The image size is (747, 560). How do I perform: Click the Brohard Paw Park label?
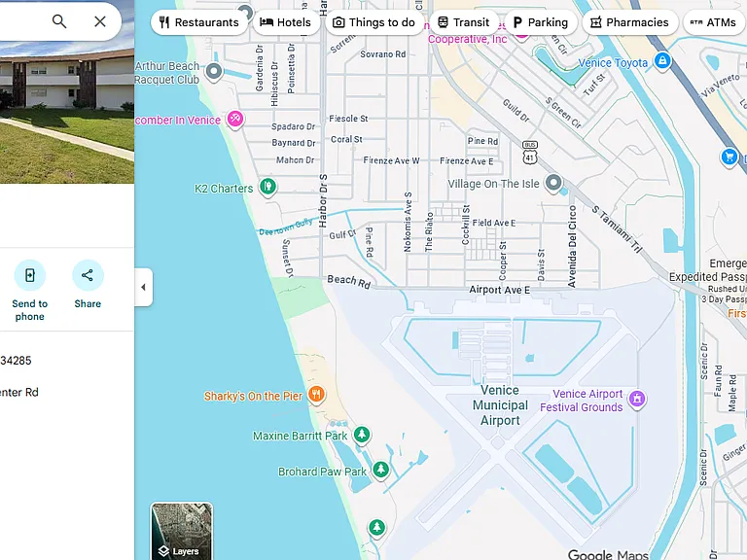pos(323,472)
